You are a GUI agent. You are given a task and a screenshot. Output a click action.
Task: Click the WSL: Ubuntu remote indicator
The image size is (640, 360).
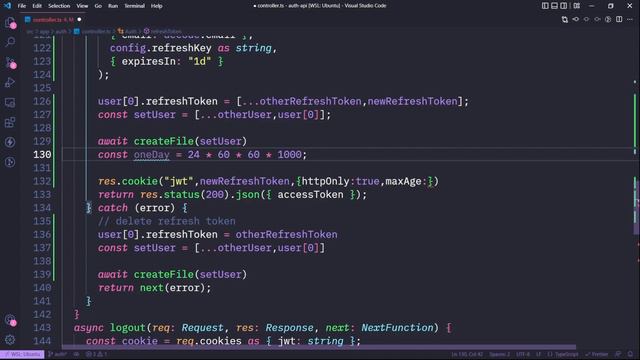(x=22, y=354)
